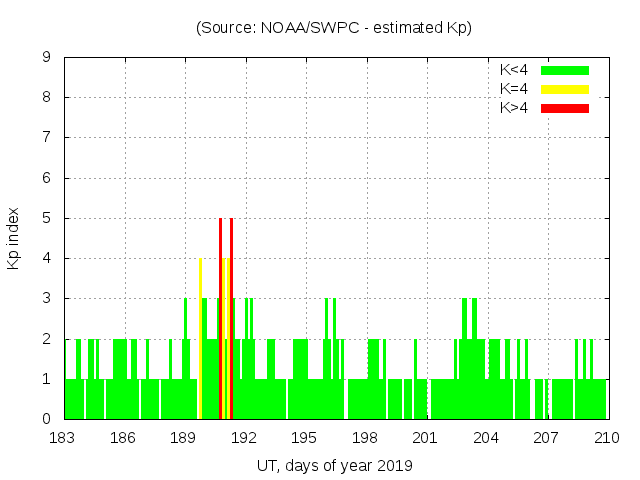Image resolution: width=640 pixels, height=480 pixels.
Task: Click the red K>4 legend swatch
Action: coord(565,108)
